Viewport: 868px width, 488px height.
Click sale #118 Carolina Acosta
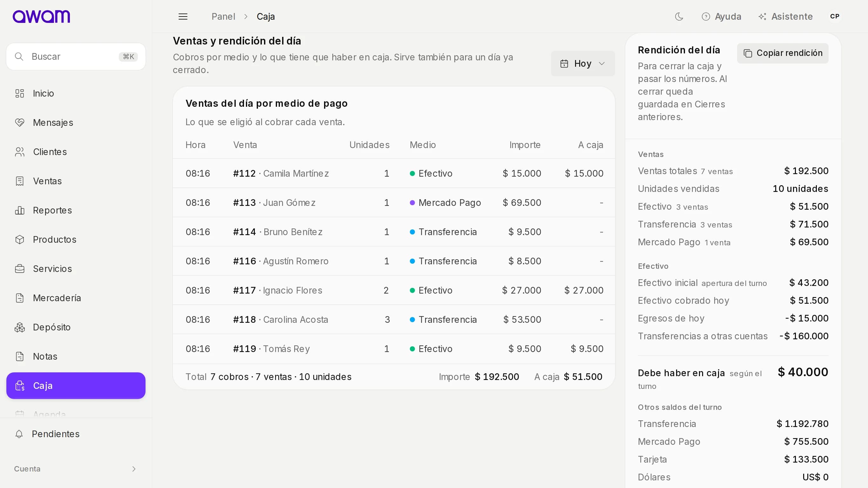[x=281, y=320]
